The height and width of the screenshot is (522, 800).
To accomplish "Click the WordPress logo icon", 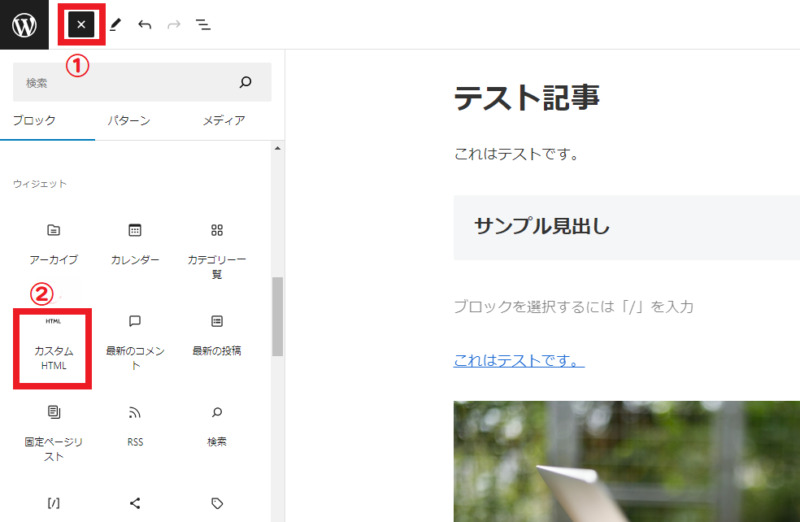I will (x=24, y=24).
